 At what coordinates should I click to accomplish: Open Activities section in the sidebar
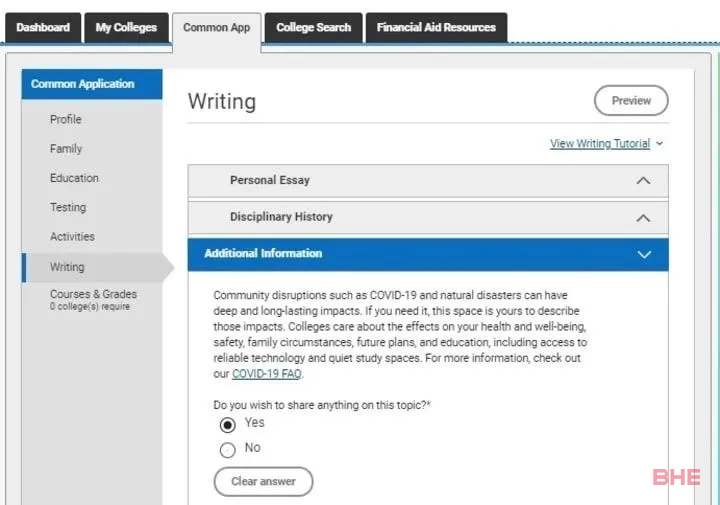(73, 237)
